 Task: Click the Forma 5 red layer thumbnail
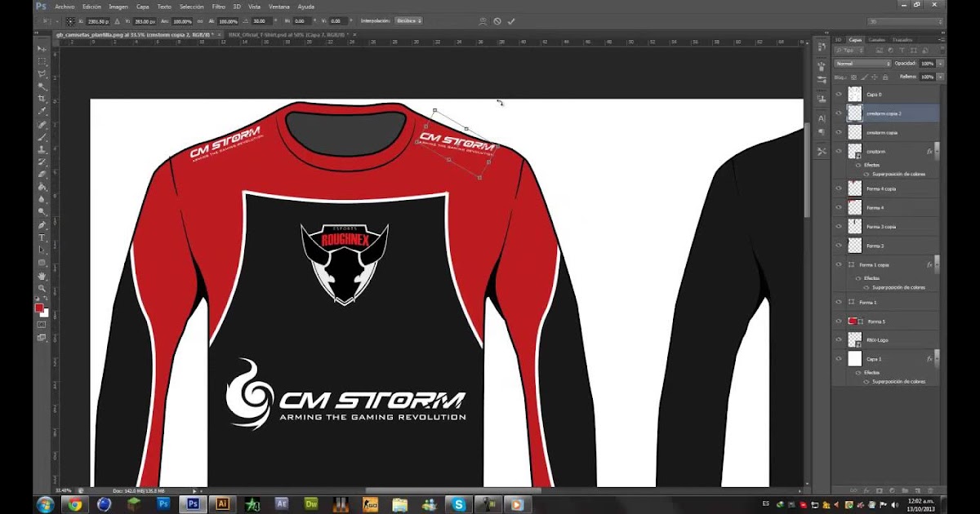pyautogui.click(x=853, y=321)
